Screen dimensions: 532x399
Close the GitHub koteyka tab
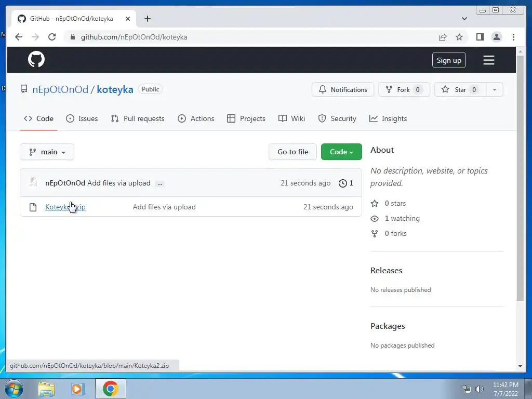[128, 19]
